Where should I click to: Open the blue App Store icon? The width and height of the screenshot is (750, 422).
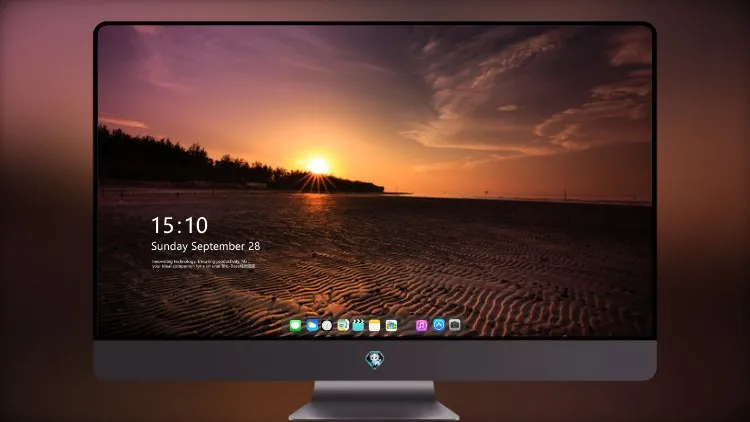(x=439, y=325)
